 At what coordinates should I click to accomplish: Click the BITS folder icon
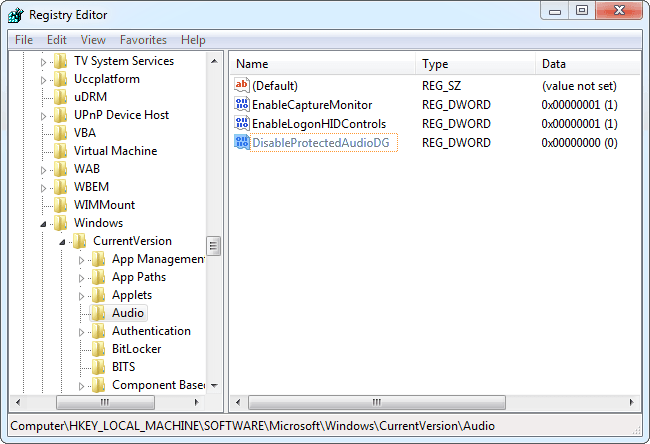click(x=99, y=367)
